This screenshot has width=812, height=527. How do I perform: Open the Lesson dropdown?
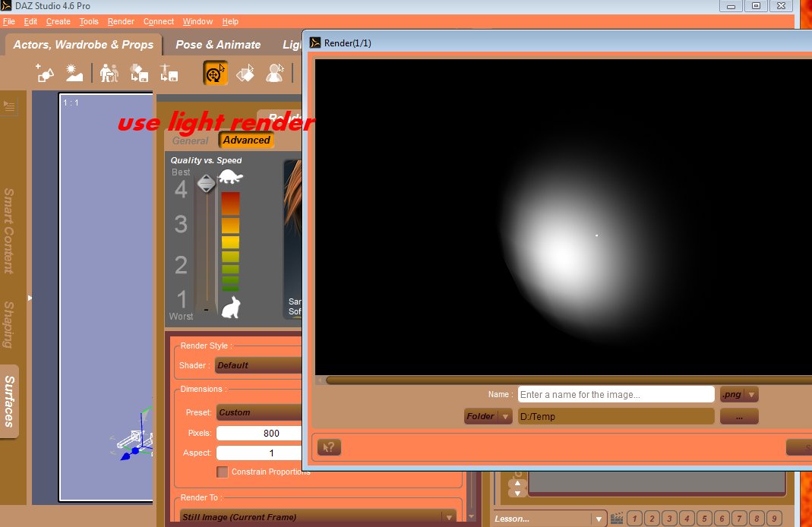tap(548, 518)
